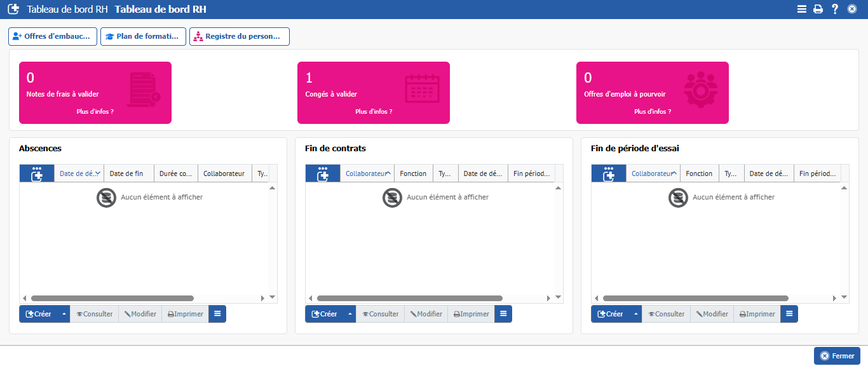Click the help question mark icon

click(x=835, y=10)
